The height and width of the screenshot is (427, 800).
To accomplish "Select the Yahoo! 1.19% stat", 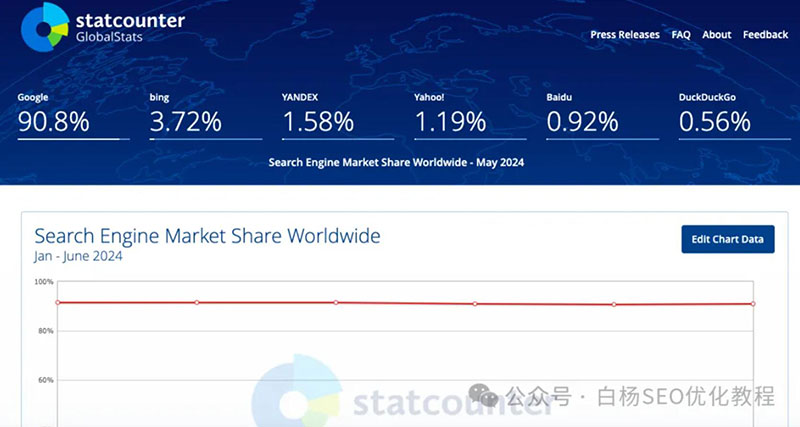I will (470, 115).
